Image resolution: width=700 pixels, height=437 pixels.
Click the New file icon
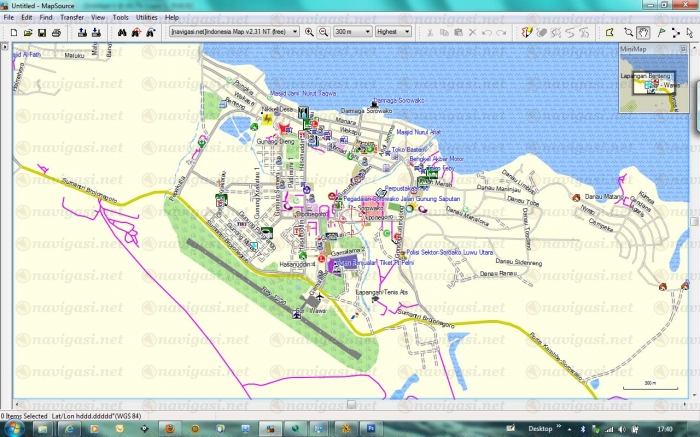click(x=13, y=32)
